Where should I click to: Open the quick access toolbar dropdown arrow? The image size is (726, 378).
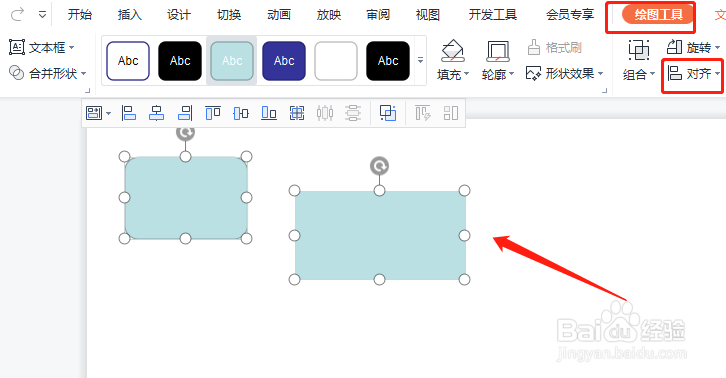pos(42,15)
